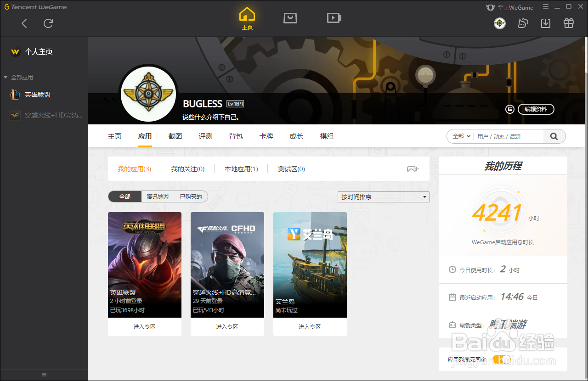The height and width of the screenshot is (381, 588).
Task: Switch to the 截图 tab
Action: pos(175,136)
